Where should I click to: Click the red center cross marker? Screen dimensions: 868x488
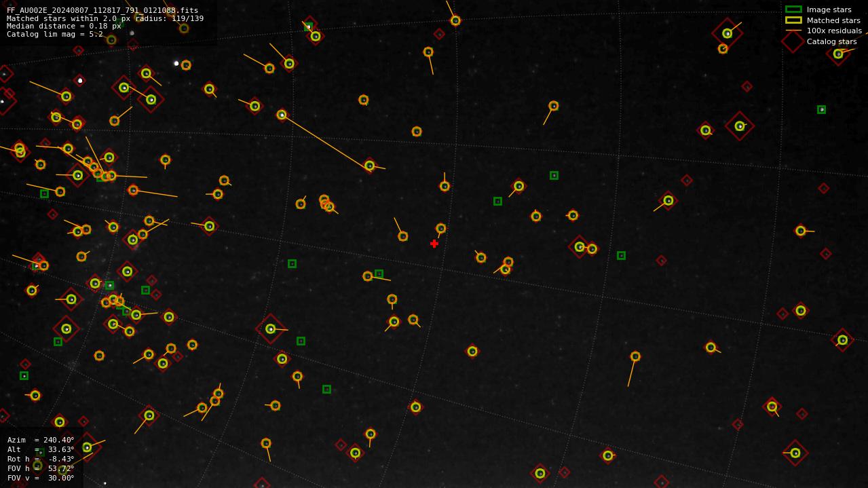(x=434, y=244)
